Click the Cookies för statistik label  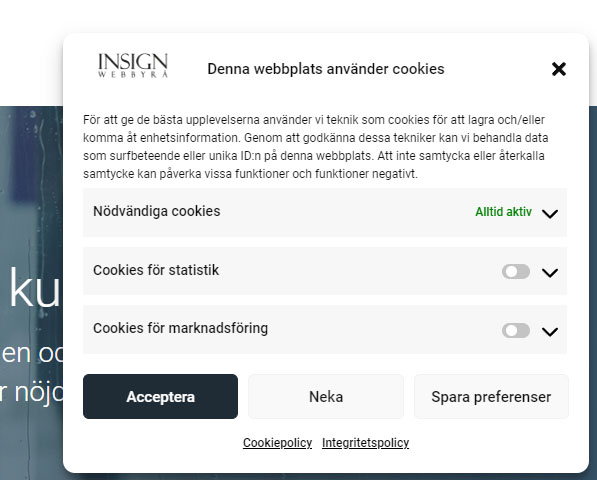tap(156, 270)
